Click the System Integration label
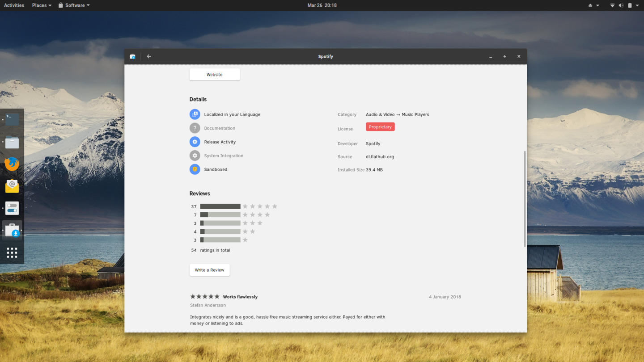 click(x=224, y=156)
